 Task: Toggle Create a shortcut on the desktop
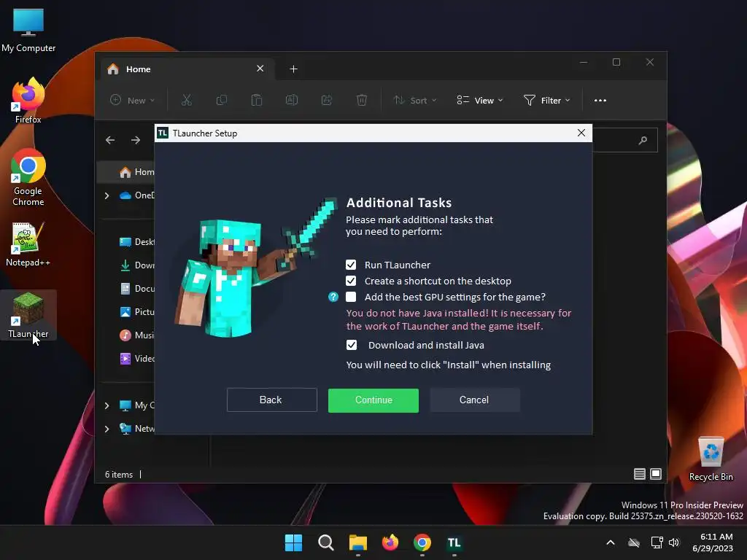point(351,281)
